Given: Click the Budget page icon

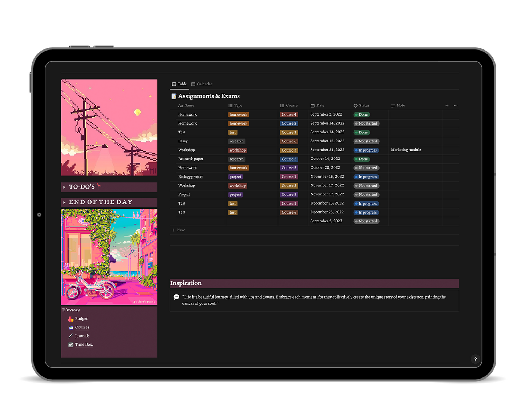Looking at the screenshot, I should [71, 319].
